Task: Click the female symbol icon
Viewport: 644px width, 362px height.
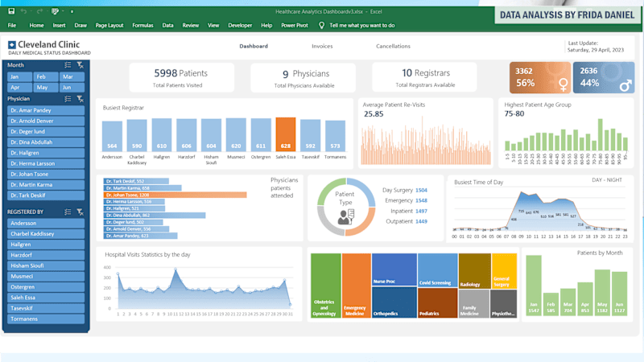Action: 563,84
